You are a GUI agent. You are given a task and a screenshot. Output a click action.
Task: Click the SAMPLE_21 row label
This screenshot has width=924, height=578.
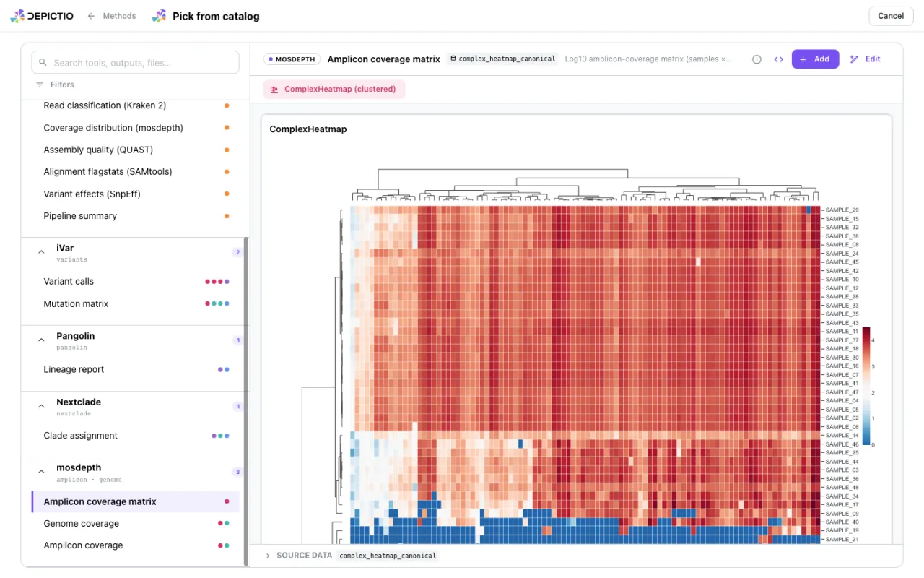coord(842,540)
